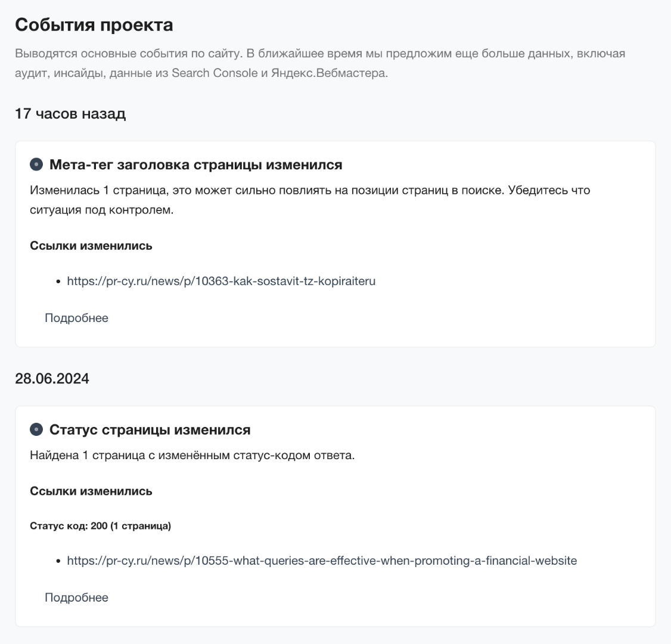The image size is (671, 644).
Task: Click the icon beside the meta-tag changed event
Action: 37,165
